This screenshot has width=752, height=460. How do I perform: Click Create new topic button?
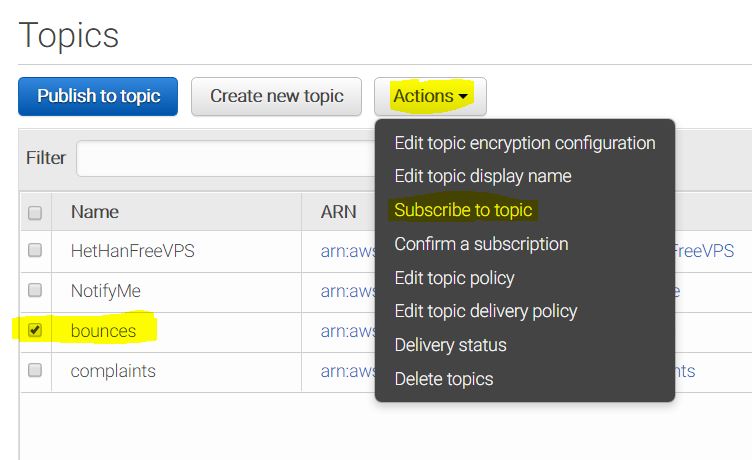(x=276, y=96)
